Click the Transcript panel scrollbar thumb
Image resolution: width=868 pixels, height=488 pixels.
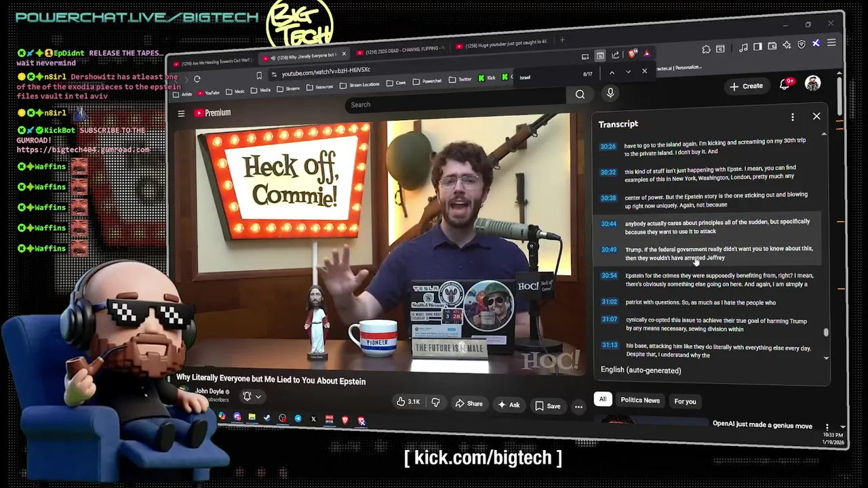click(x=825, y=332)
